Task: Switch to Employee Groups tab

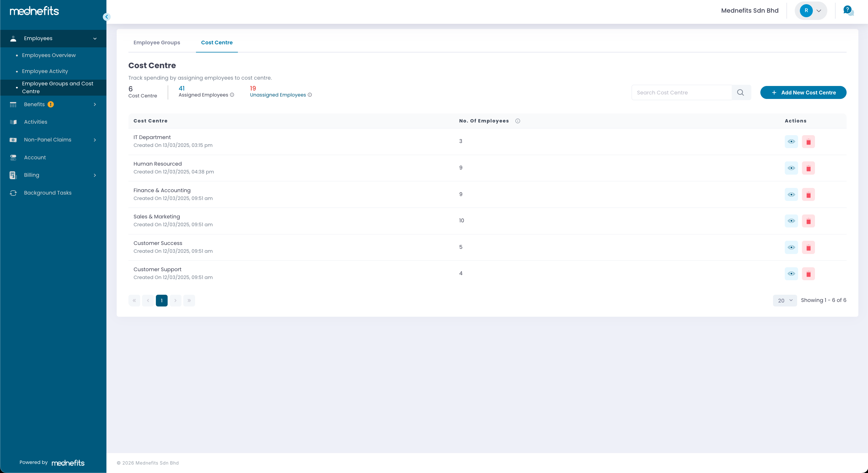Action: coord(157,43)
